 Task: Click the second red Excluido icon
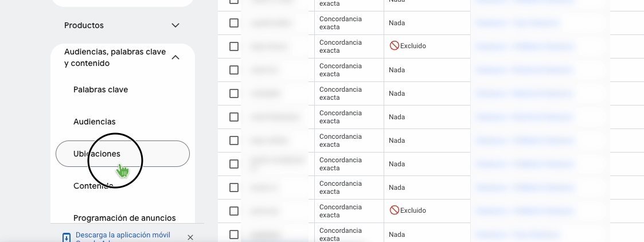pyautogui.click(x=394, y=210)
